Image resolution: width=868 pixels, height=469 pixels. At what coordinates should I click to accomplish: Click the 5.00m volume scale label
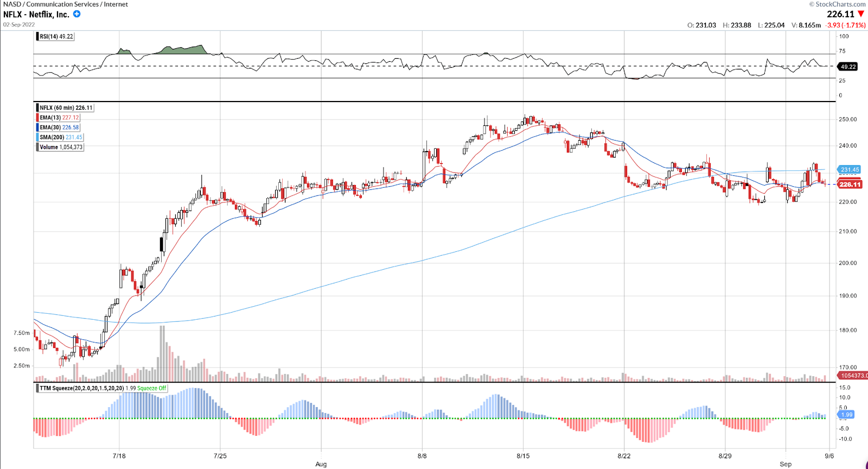(22, 350)
